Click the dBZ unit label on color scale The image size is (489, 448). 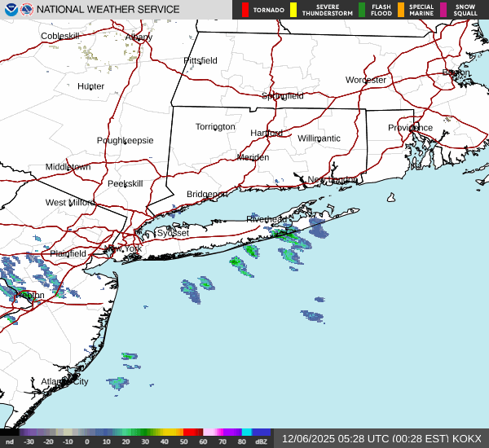click(261, 442)
